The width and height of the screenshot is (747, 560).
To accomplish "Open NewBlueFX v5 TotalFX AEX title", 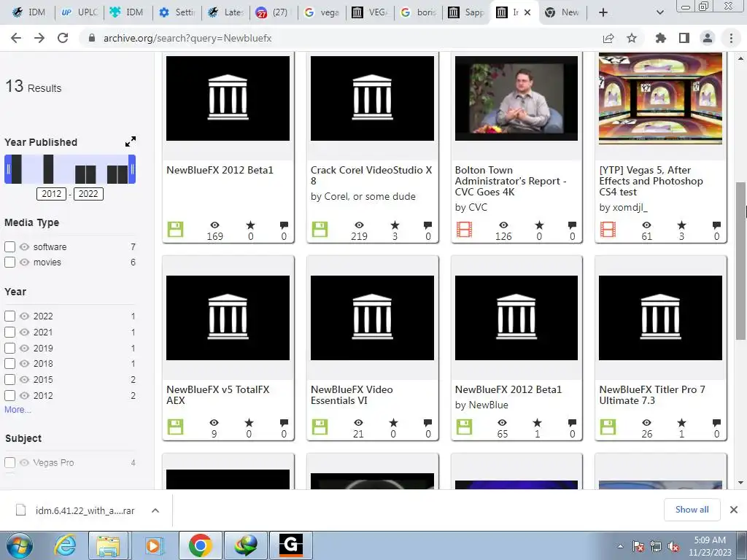I will click(x=217, y=394).
